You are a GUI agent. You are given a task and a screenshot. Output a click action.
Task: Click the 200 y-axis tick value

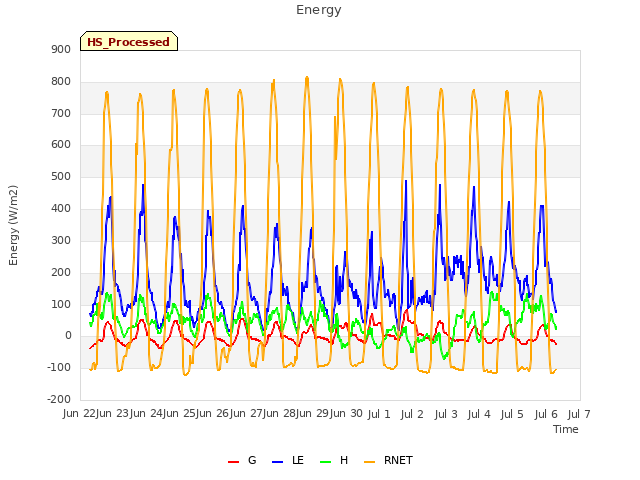[x=61, y=272]
